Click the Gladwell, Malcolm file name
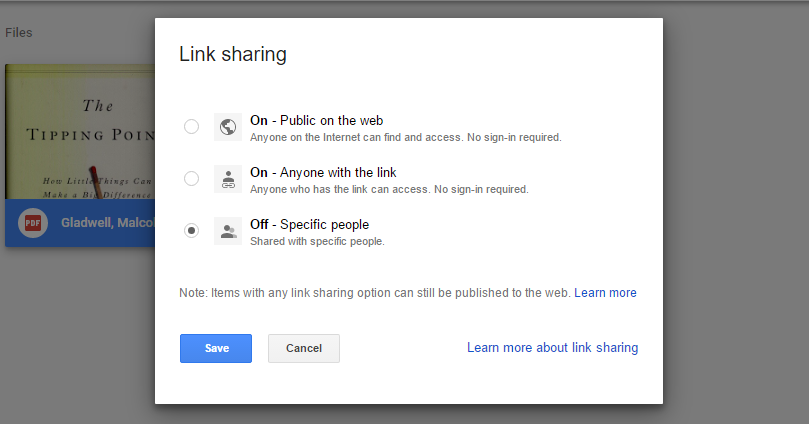This screenshot has height=424, width=809. [108, 222]
